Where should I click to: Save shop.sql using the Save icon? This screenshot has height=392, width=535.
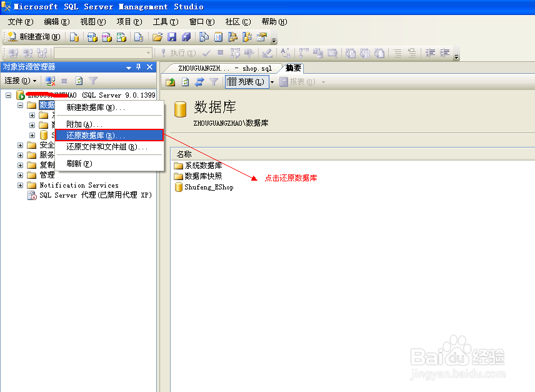pyautogui.click(x=172, y=38)
